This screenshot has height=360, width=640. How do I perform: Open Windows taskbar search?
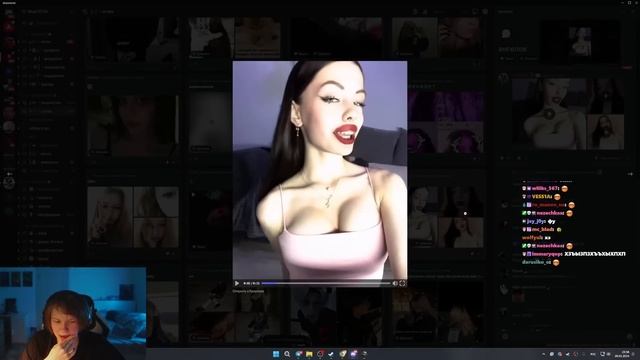[x=287, y=354]
